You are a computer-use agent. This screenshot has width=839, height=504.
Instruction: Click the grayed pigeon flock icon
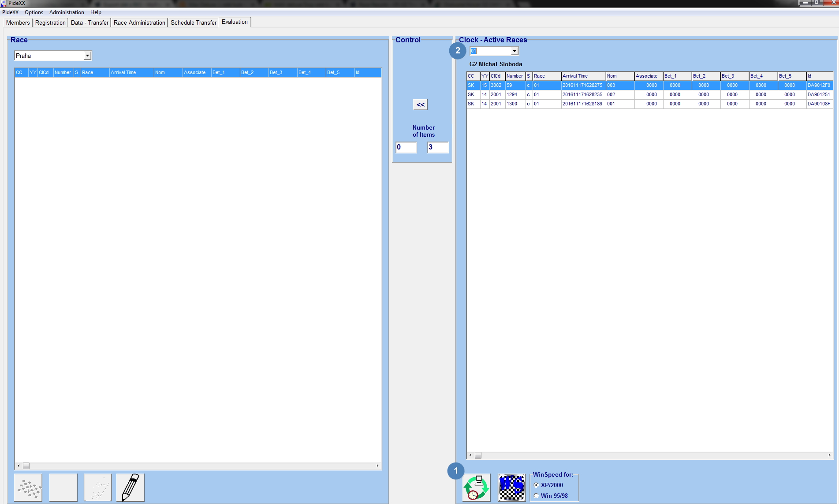coord(28,487)
